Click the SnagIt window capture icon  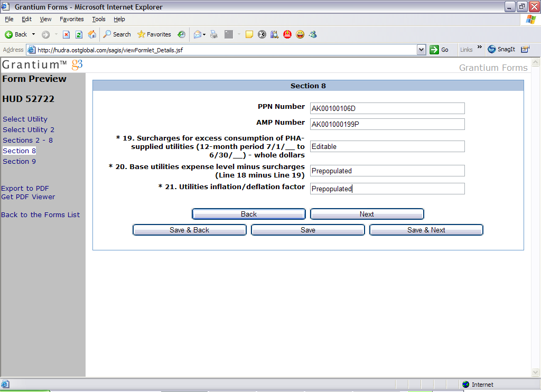click(525, 50)
